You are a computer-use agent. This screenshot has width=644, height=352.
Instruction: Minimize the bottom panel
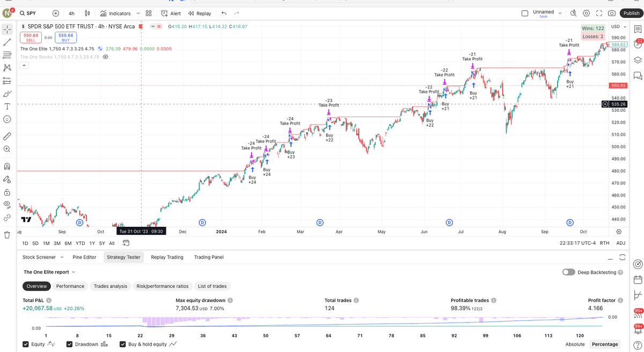[x=610, y=258]
